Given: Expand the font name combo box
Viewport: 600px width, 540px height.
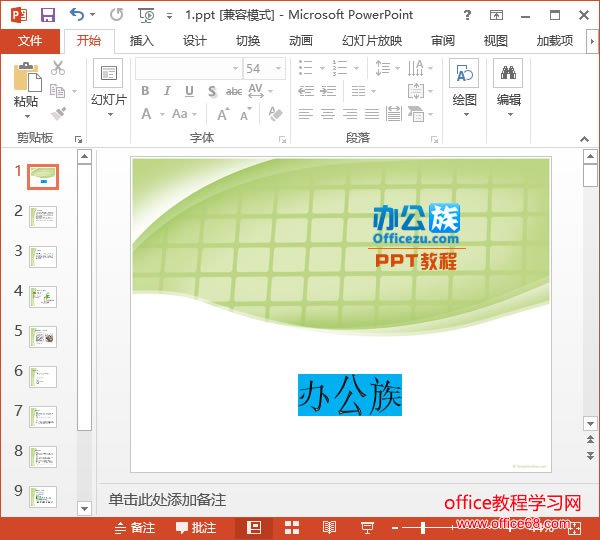Looking at the screenshot, I should 235,68.
